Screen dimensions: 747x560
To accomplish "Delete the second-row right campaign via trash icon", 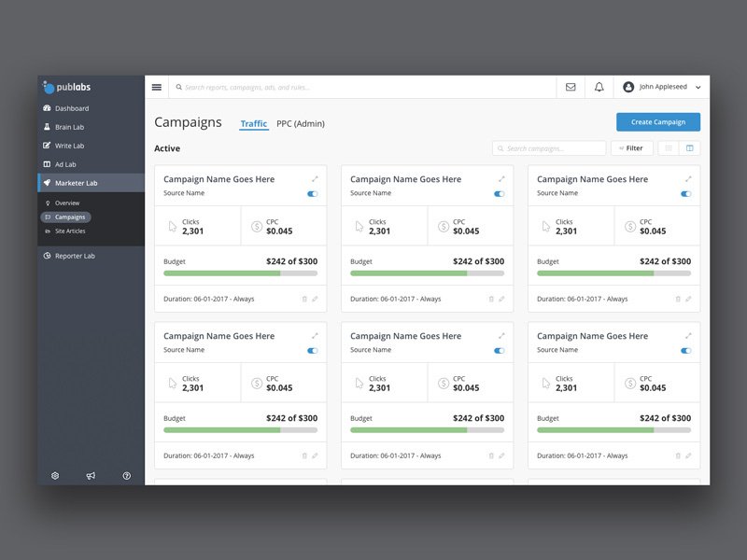I will [x=678, y=455].
